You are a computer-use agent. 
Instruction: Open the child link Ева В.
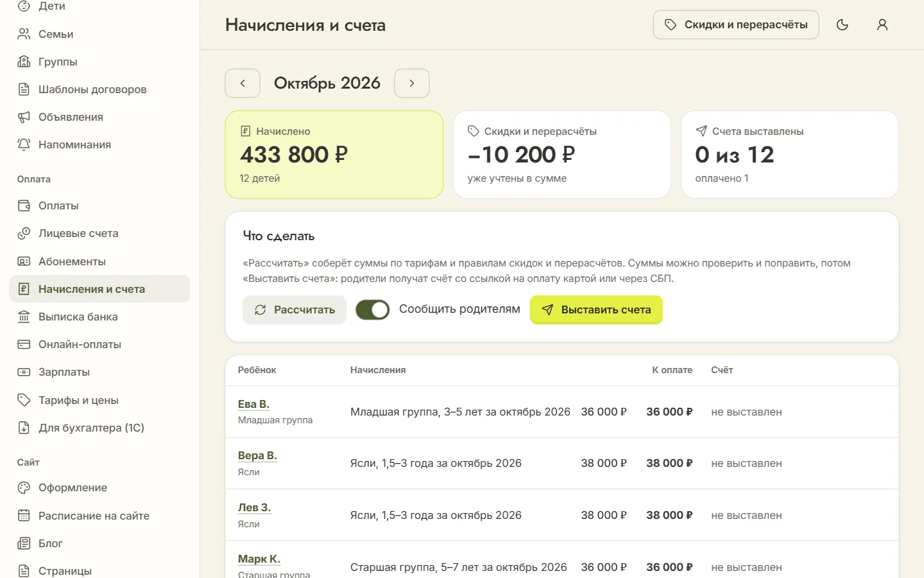[253, 404]
